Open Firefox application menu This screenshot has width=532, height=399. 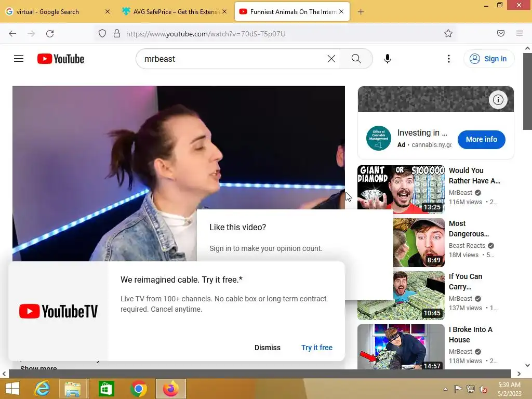click(519, 33)
